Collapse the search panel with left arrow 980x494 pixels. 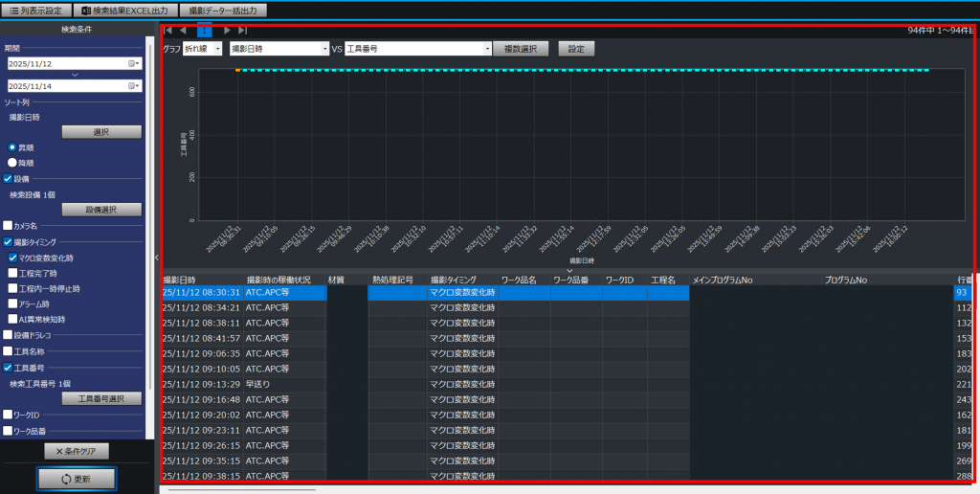pyautogui.click(x=156, y=258)
